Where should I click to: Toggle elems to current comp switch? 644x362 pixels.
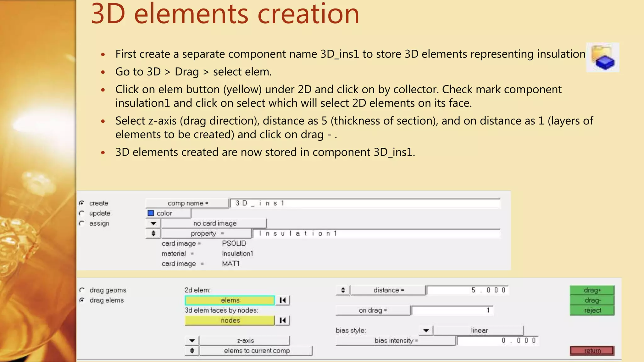point(192,351)
